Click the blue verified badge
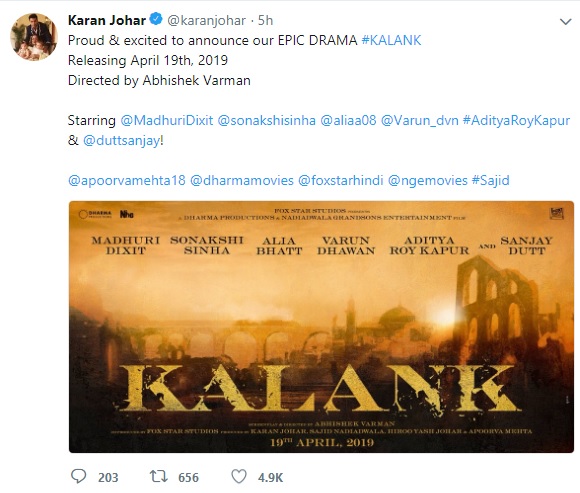This screenshot has width=580, height=493. [x=156, y=19]
